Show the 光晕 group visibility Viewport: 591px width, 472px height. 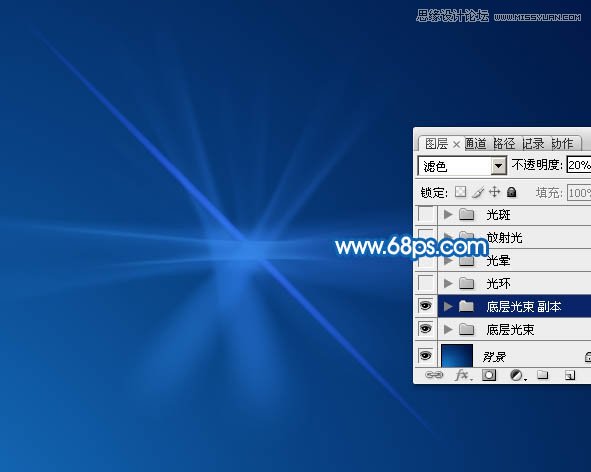pos(426,260)
